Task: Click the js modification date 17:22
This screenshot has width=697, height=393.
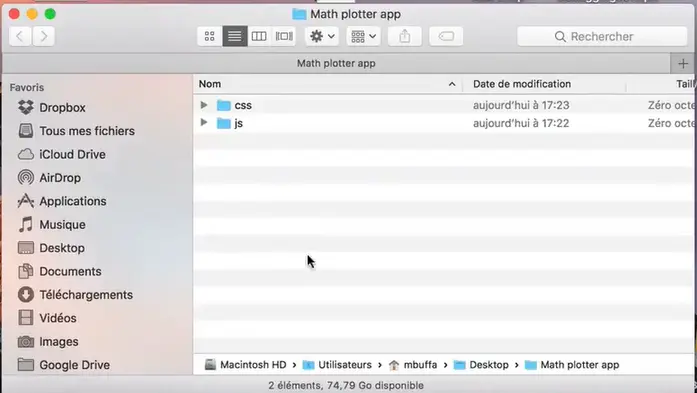Action: pyautogui.click(x=521, y=123)
